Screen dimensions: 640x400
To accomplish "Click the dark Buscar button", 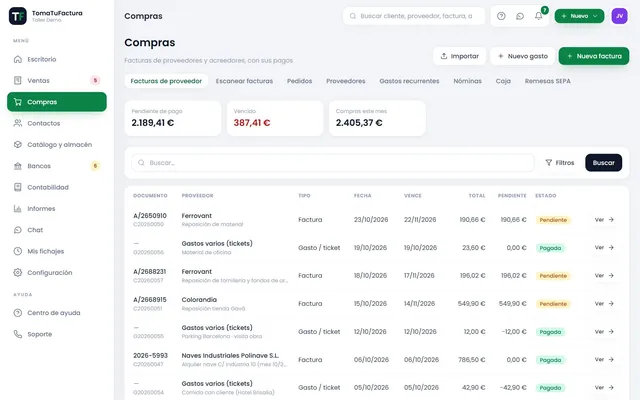I will pyautogui.click(x=603, y=162).
